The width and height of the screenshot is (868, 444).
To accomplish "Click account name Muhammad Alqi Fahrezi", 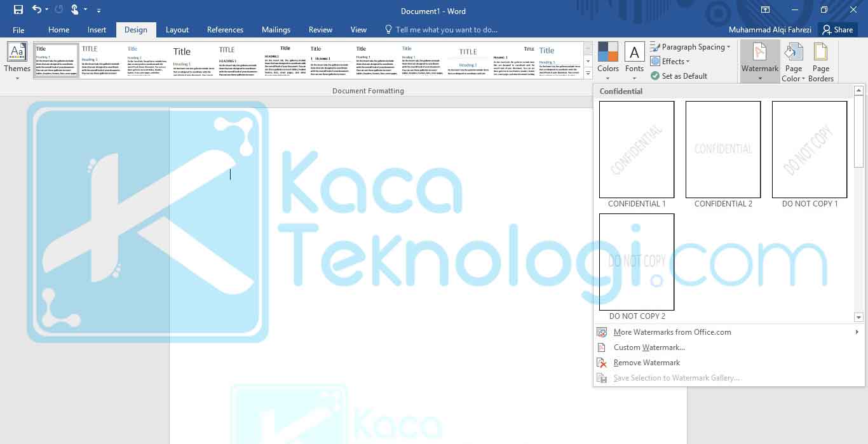I will coord(770,30).
